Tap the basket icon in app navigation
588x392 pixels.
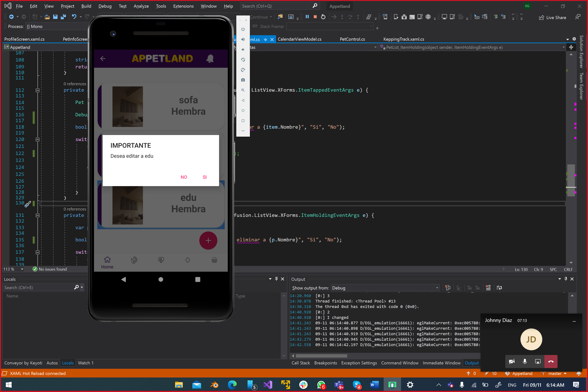(x=214, y=260)
